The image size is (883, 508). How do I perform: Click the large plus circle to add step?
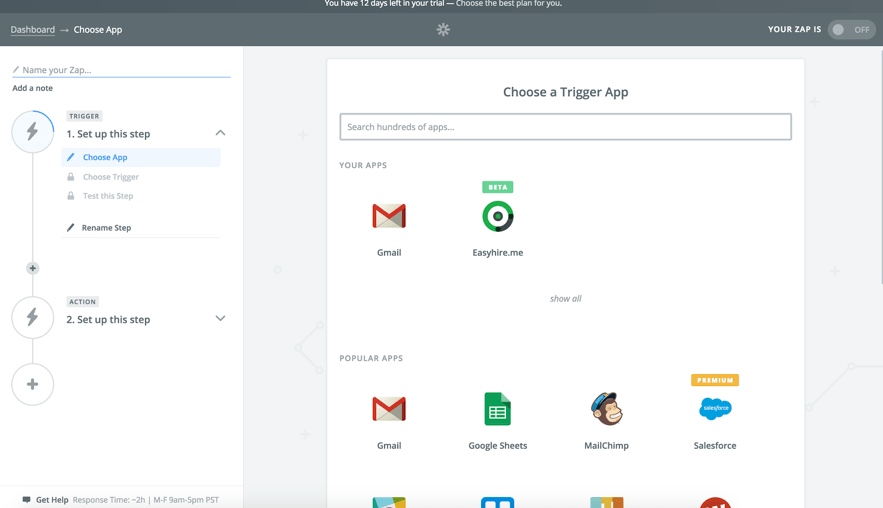(33, 384)
